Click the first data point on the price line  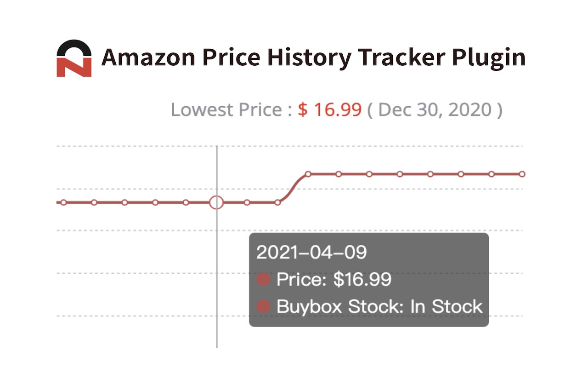pos(64,202)
